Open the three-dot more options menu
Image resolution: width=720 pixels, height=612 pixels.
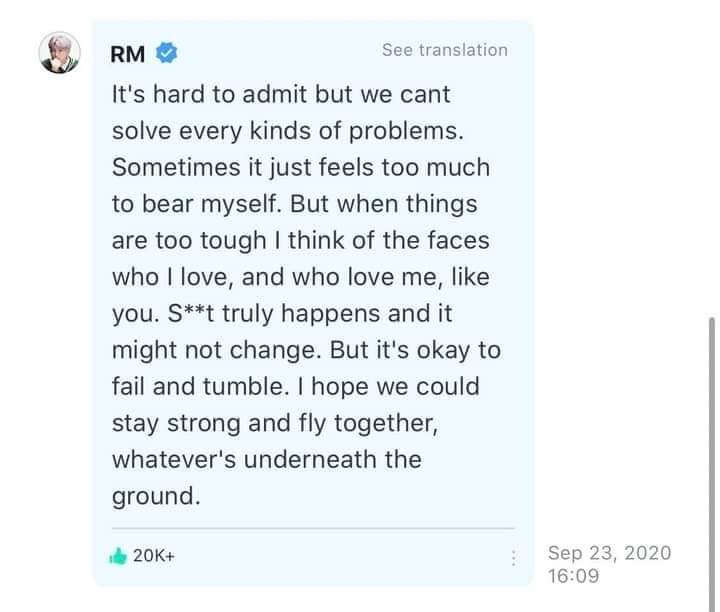tap(513, 558)
